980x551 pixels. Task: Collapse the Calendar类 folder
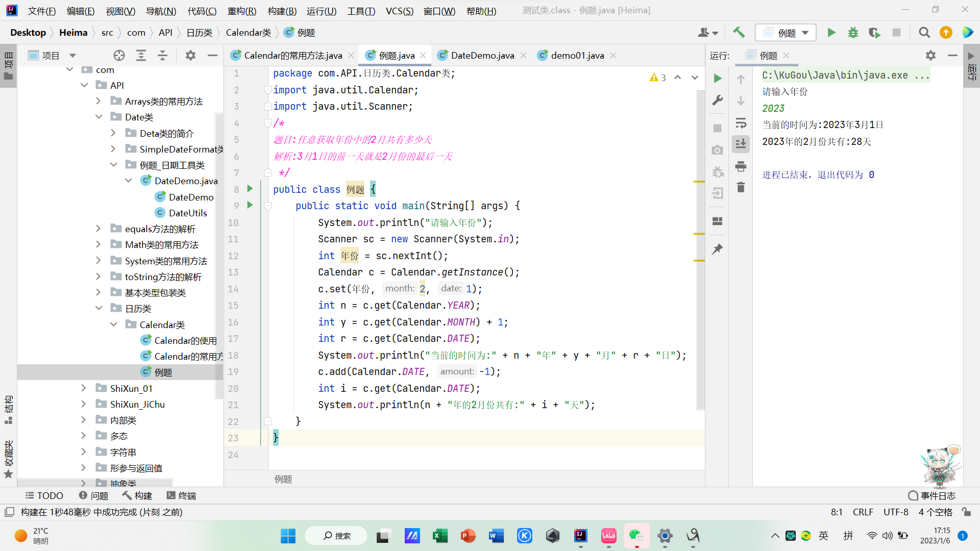[114, 324]
